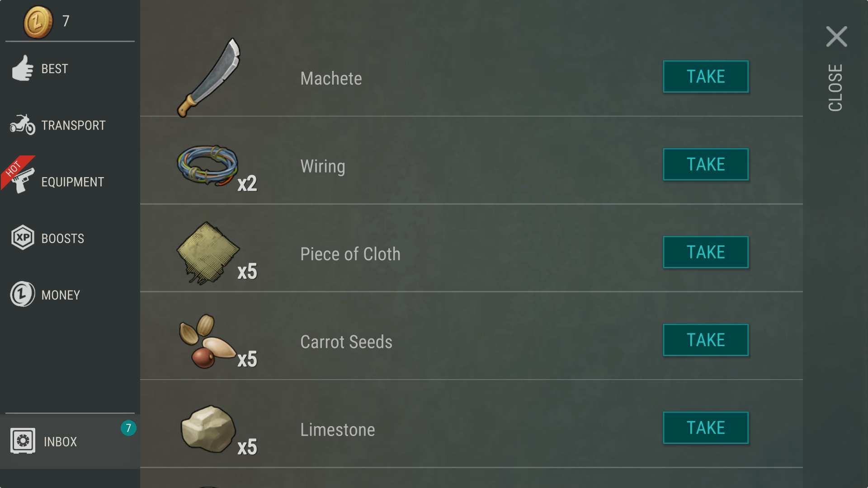
Task: Tap the Piece of Cloth image
Action: coord(208,253)
